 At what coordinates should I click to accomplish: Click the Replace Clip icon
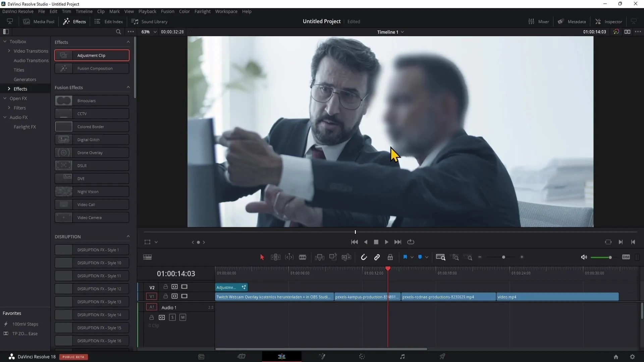coord(346,257)
